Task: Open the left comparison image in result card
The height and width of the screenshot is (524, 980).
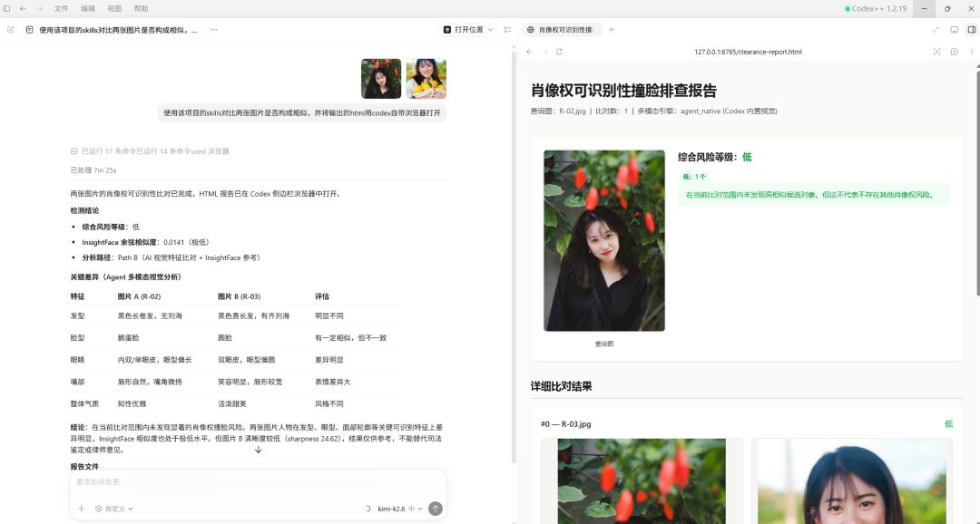Action: (642, 480)
